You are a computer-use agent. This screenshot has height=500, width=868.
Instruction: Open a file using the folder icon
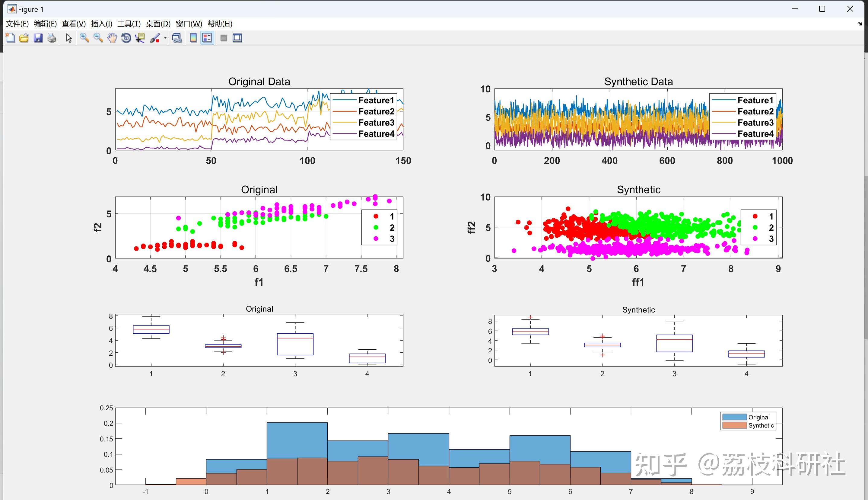24,38
